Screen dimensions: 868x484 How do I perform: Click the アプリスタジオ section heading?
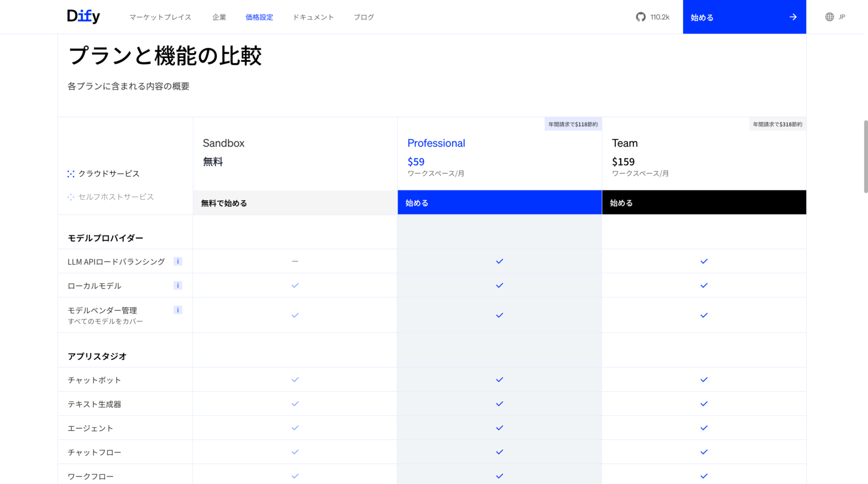point(97,356)
